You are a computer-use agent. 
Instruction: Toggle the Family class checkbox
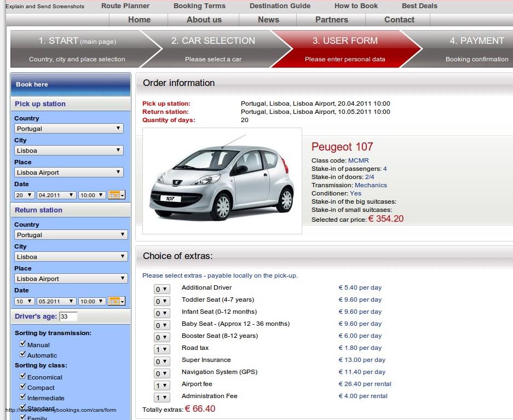coord(22,417)
